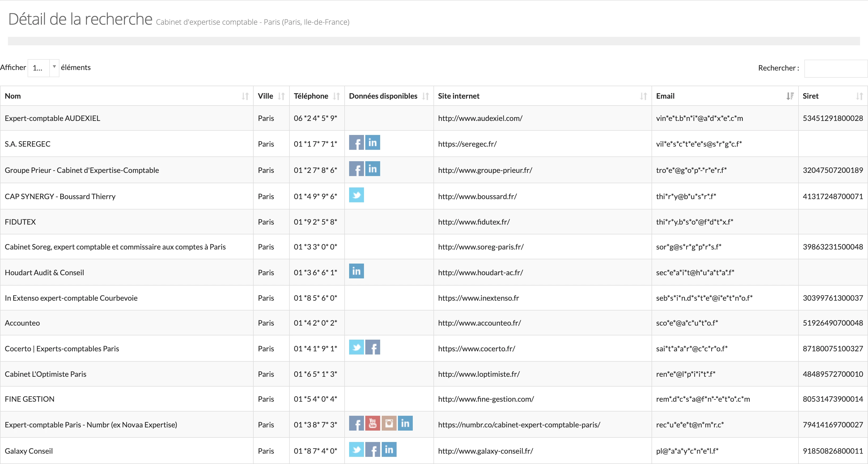Sort by Données disponibles column
The image size is (868, 464).
[389, 96]
